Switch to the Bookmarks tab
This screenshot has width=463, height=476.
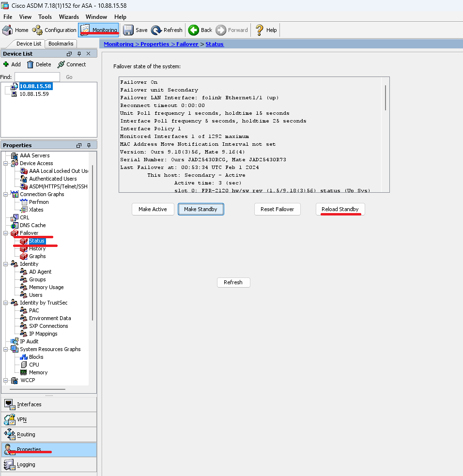click(61, 44)
